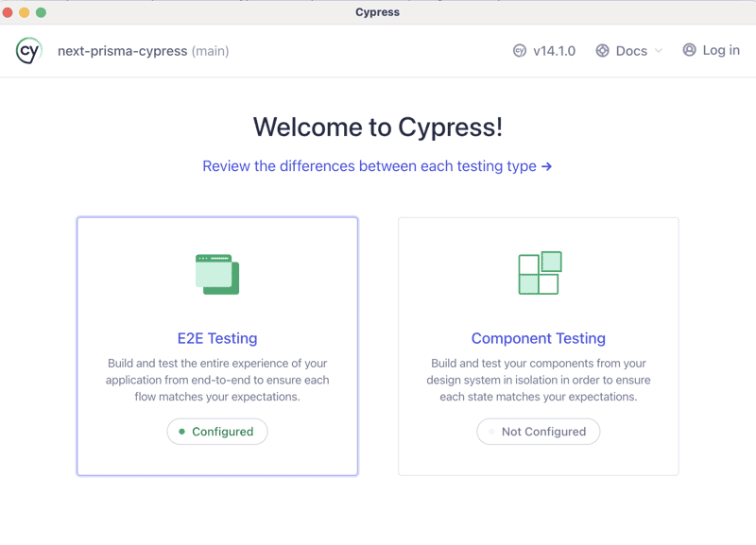Click the Welcome to Cypress! heading
The image size is (756, 545).
click(x=378, y=128)
